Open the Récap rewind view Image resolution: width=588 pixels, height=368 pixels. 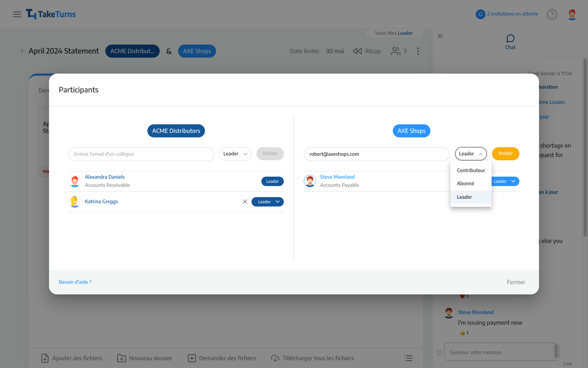pyautogui.click(x=367, y=51)
